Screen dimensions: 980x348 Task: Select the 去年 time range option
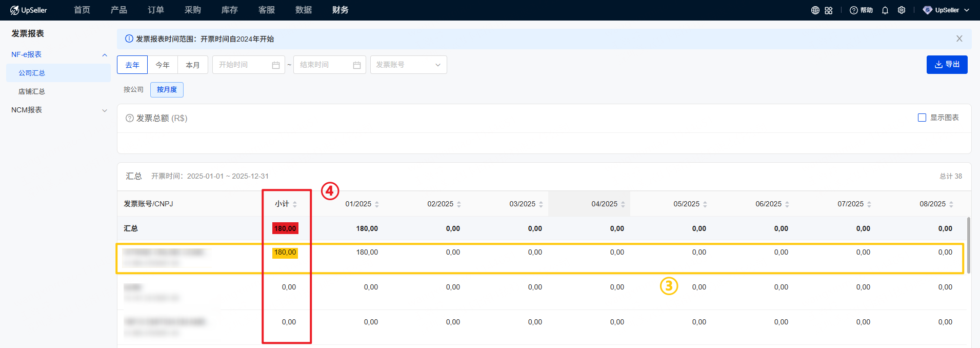[x=132, y=65]
